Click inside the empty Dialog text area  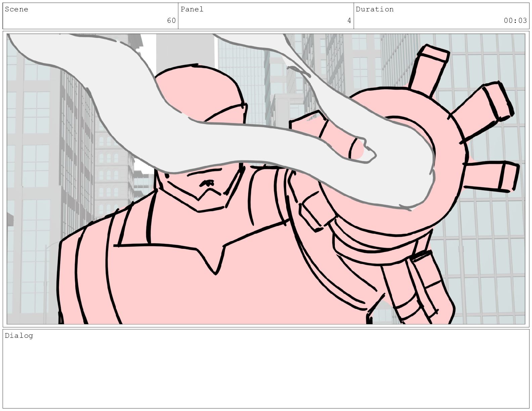pyautogui.click(x=265, y=373)
